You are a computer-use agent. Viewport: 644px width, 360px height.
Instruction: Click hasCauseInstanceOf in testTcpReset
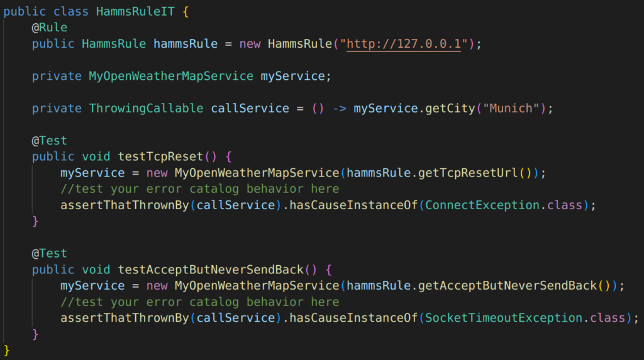(x=353, y=205)
